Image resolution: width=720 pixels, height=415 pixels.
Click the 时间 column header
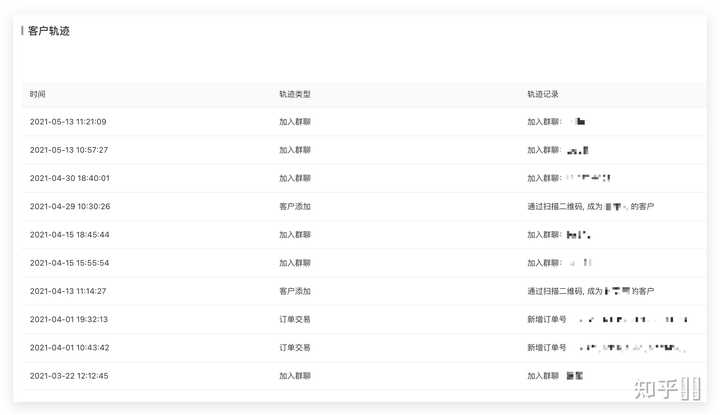38,94
